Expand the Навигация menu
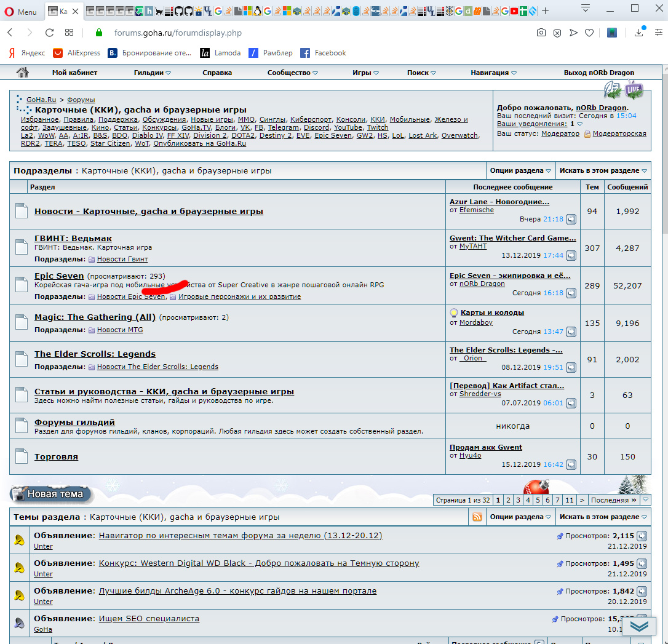This screenshot has width=668, height=644. click(493, 73)
